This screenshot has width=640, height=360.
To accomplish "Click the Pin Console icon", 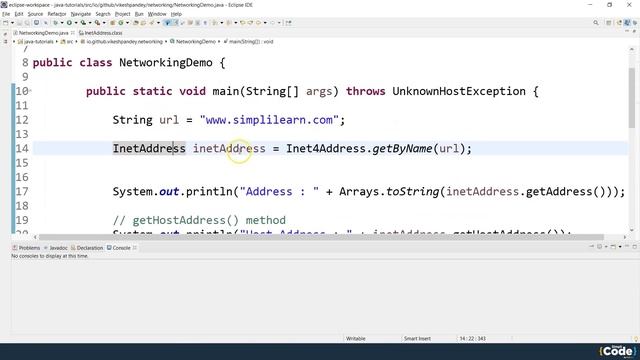I will pyautogui.click(x=591, y=246).
